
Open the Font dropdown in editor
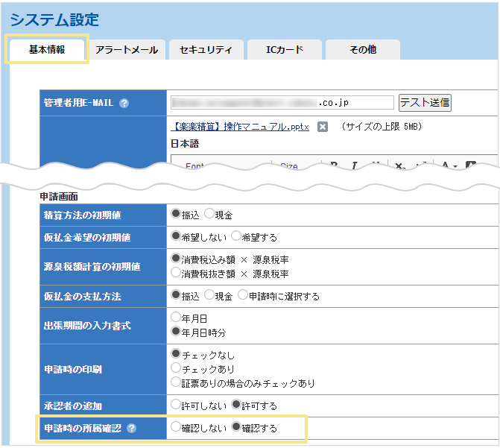pos(197,166)
